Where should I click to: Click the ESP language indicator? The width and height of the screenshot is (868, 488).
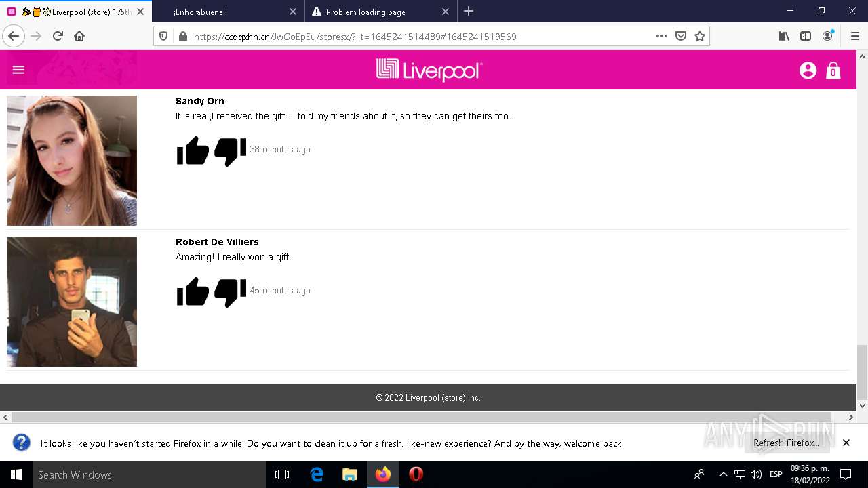coord(776,474)
